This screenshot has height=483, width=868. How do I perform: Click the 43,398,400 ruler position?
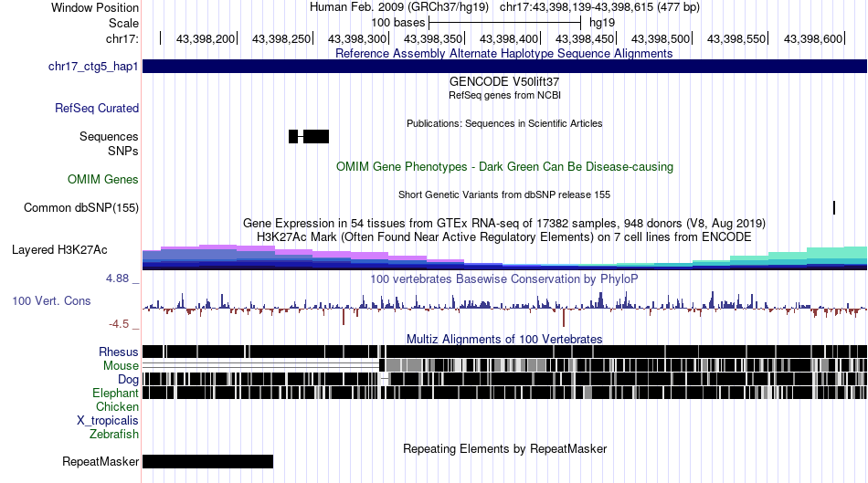(x=509, y=38)
